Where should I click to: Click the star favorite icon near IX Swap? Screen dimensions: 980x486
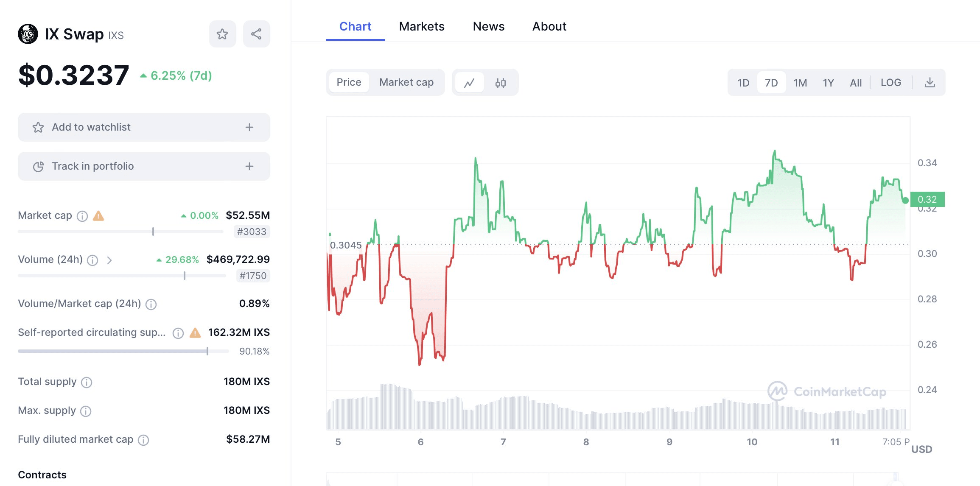[222, 34]
